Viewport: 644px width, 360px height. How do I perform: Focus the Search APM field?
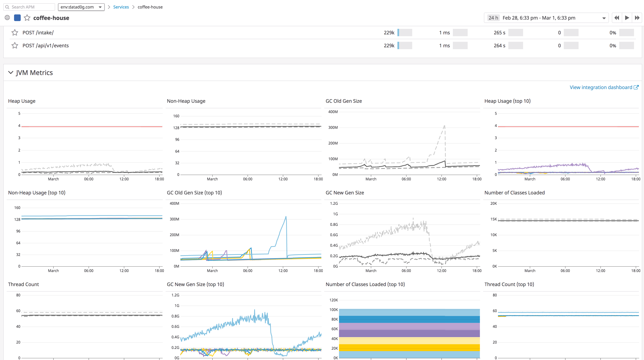pos(29,7)
